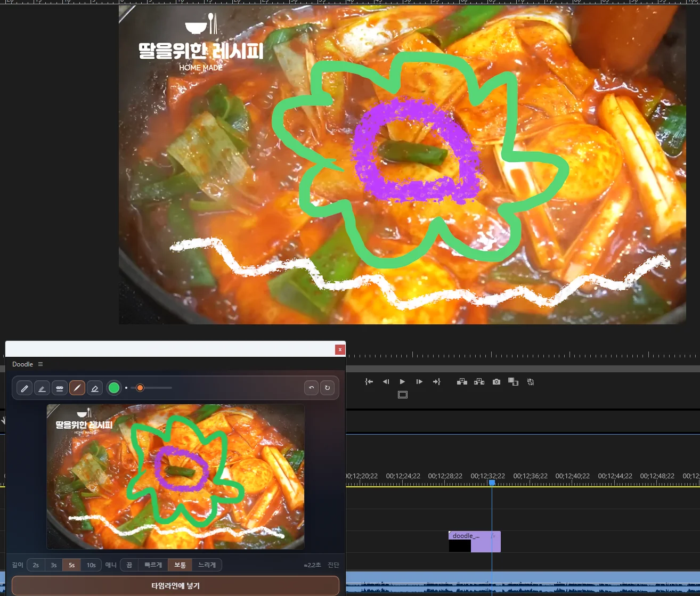700x596 pixels.
Task: Turn animation off with 끔
Action: pyautogui.click(x=129, y=565)
